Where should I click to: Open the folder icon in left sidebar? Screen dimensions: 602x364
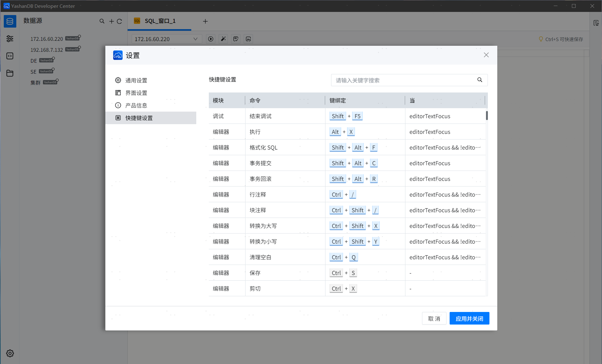pyautogui.click(x=10, y=73)
